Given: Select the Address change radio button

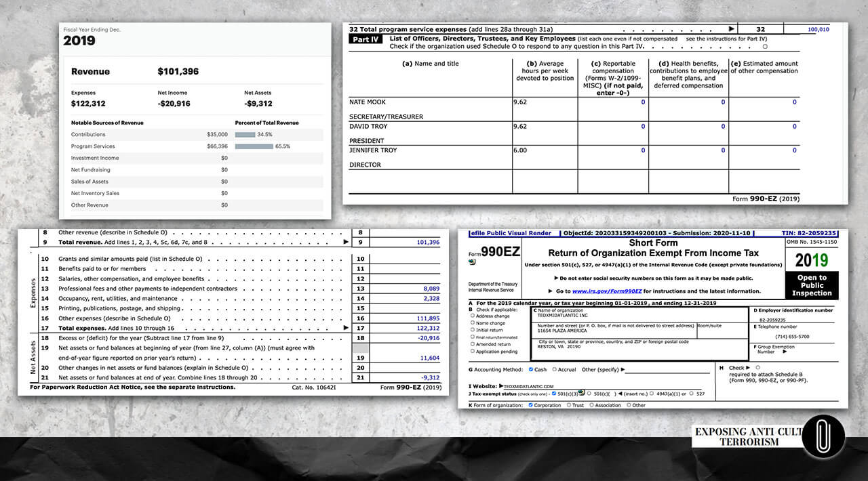Looking at the screenshot, I should pyautogui.click(x=473, y=316).
